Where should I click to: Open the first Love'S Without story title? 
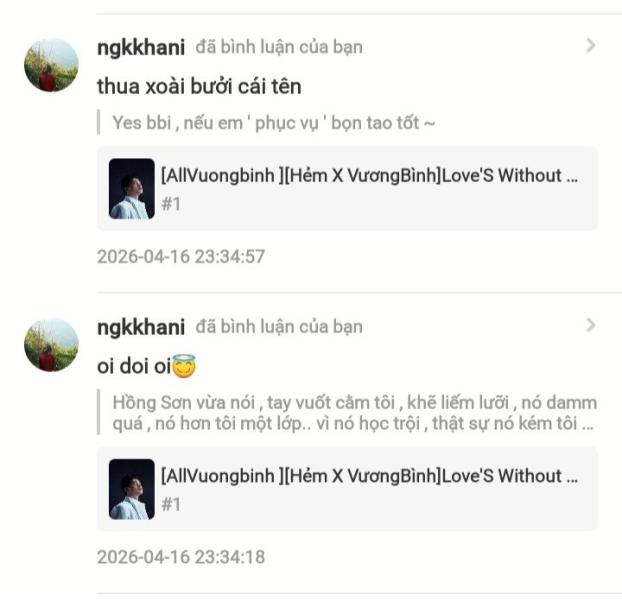point(369,176)
